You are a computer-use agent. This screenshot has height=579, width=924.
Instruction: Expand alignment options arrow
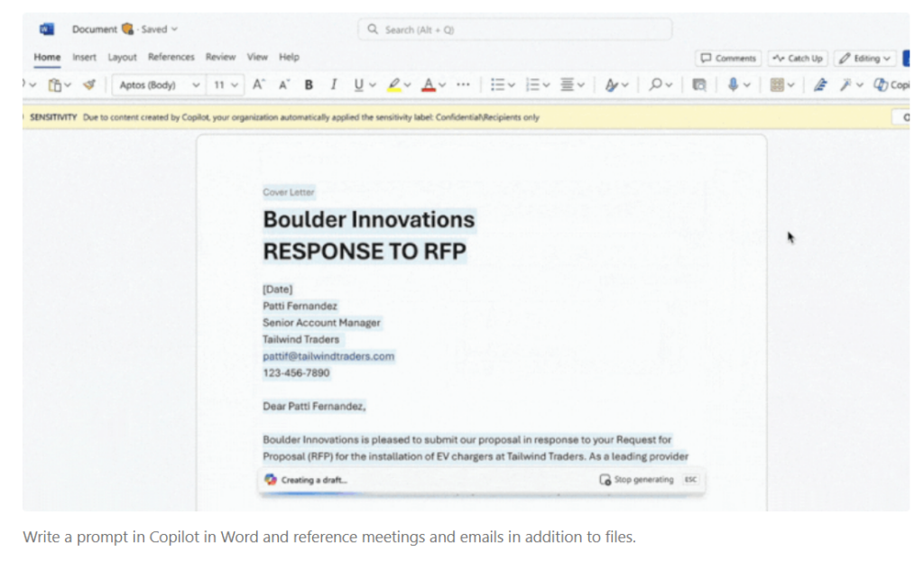pos(581,85)
